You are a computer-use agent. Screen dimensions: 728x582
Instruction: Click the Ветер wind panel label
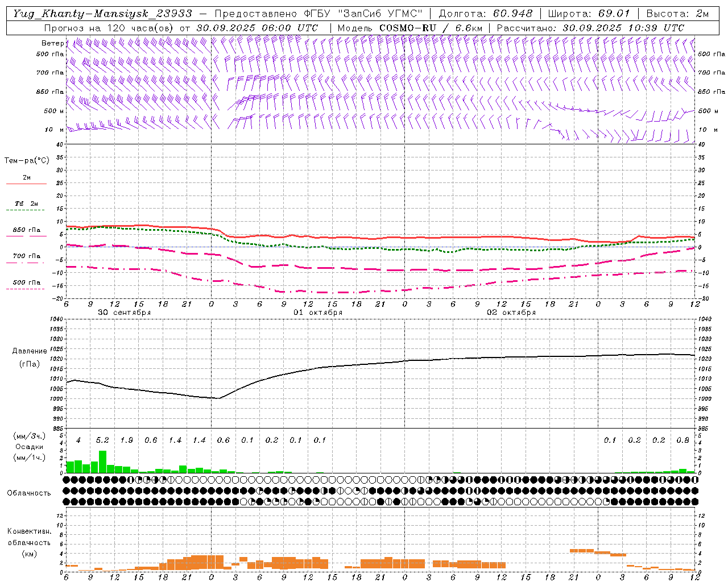52,43
